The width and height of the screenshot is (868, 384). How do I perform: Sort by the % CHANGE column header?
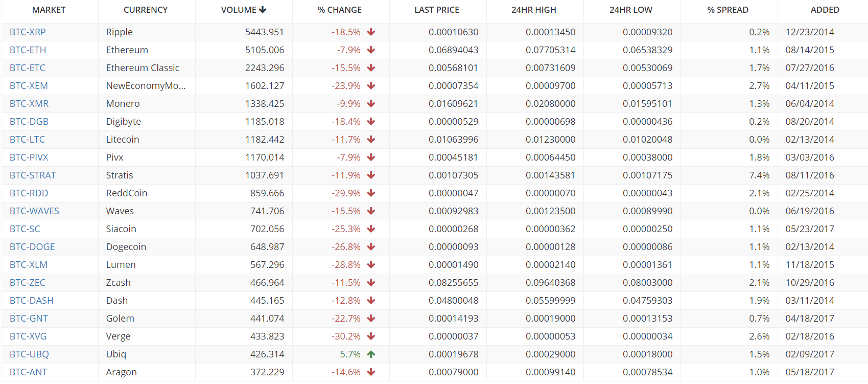pyautogui.click(x=340, y=10)
